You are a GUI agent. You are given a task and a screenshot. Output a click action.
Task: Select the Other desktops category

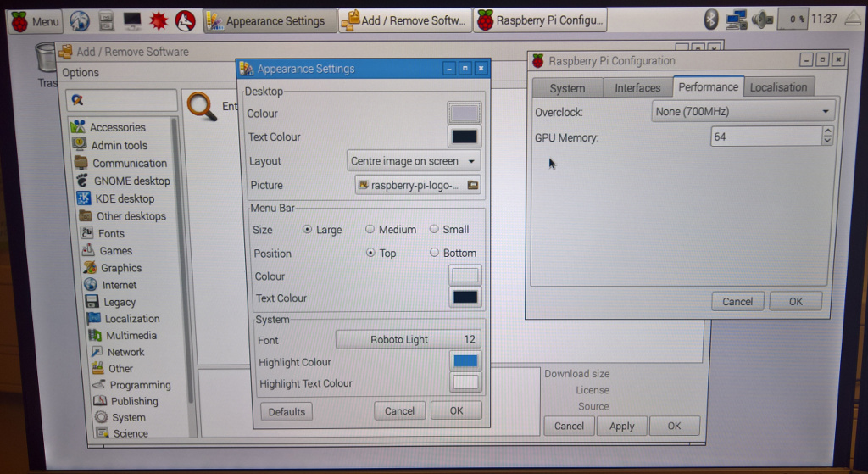pyautogui.click(x=123, y=216)
